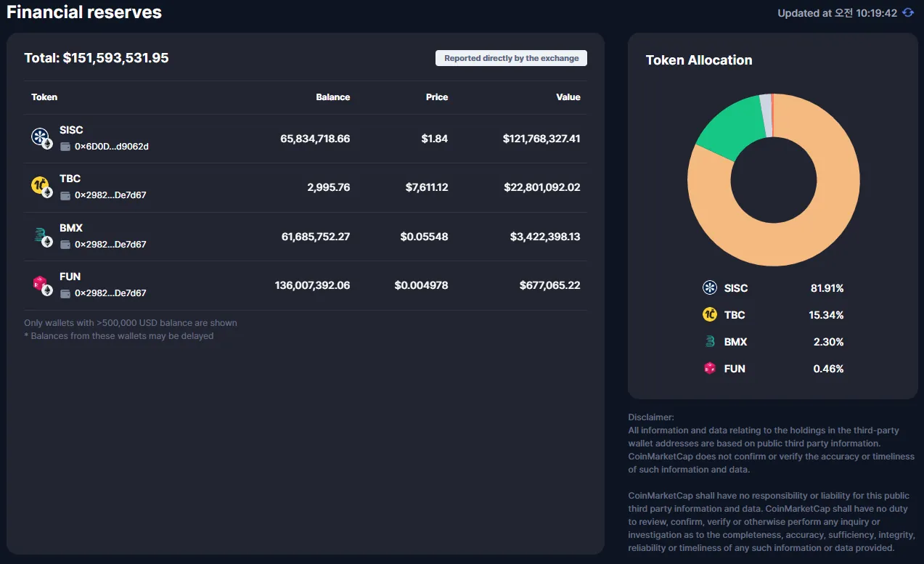The width and height of the screenshot is (924, 564).
Task: Click the refresh icon beside the update time
Action: [x=908, y=13]
